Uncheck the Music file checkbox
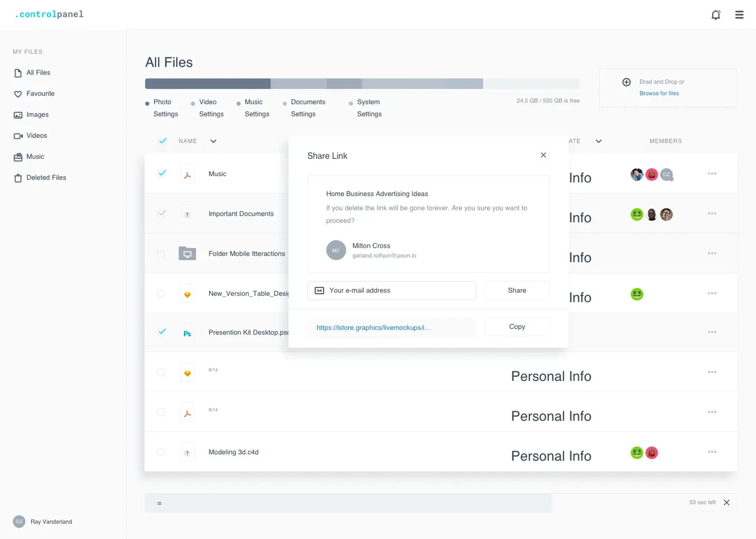This screenshot has height=539, width=756. click(x=162, y=173)
